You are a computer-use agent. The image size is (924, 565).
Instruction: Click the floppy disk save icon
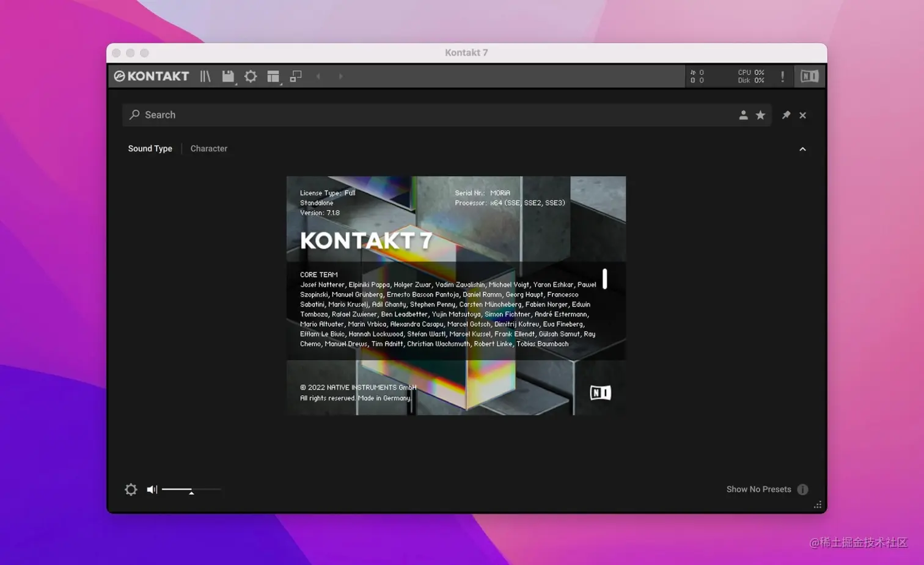228,76
